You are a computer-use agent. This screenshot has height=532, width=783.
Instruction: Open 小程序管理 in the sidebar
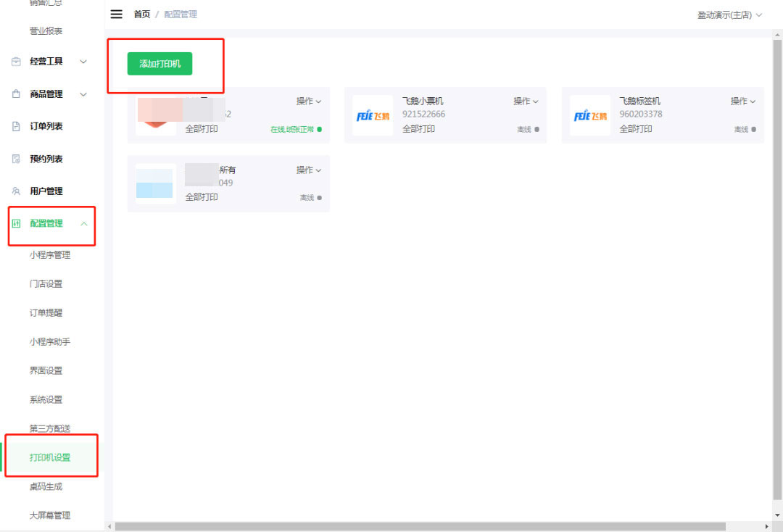click(50, 255)
